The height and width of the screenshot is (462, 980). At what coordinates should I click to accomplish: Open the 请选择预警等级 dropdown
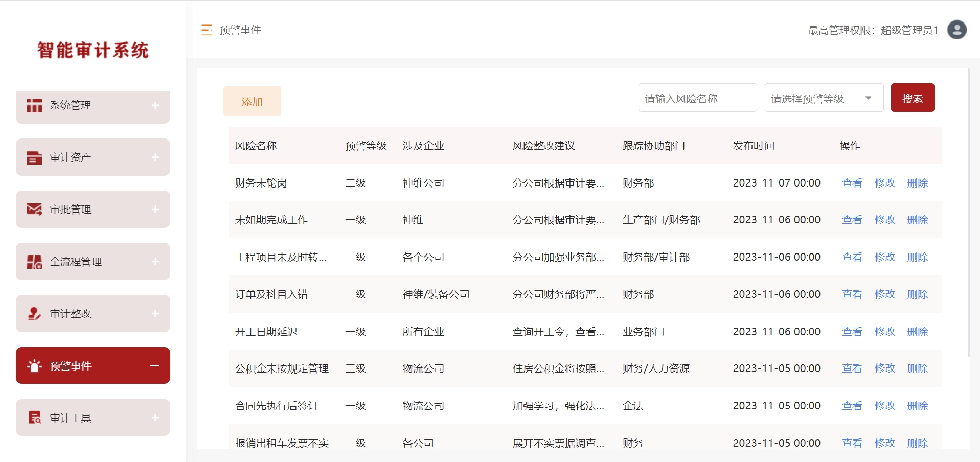click(824, 98)
